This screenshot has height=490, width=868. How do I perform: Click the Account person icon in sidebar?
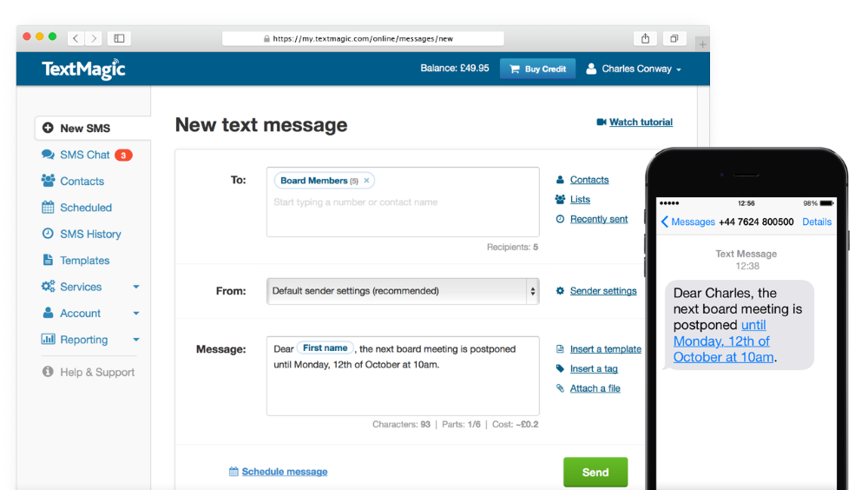(x=48, y=313)
